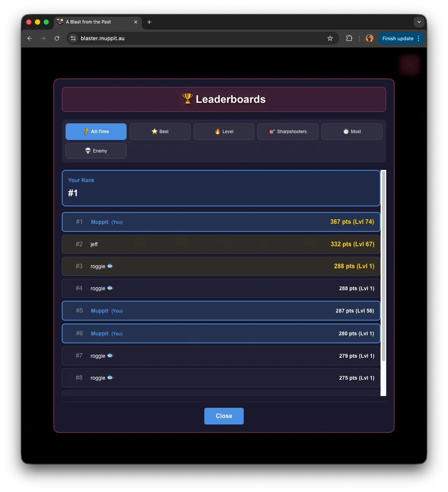448x492 pixels.
Task: Click the leaderboard list scrollbar
Action: 383,266
